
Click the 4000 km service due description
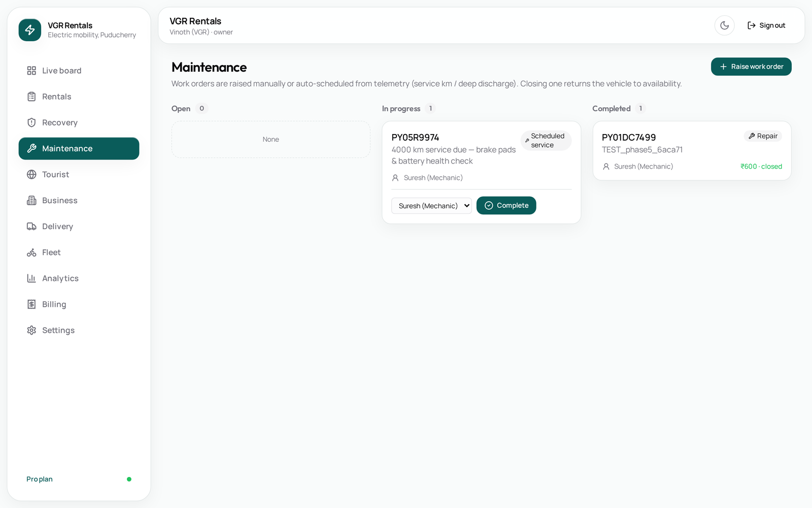454,155
